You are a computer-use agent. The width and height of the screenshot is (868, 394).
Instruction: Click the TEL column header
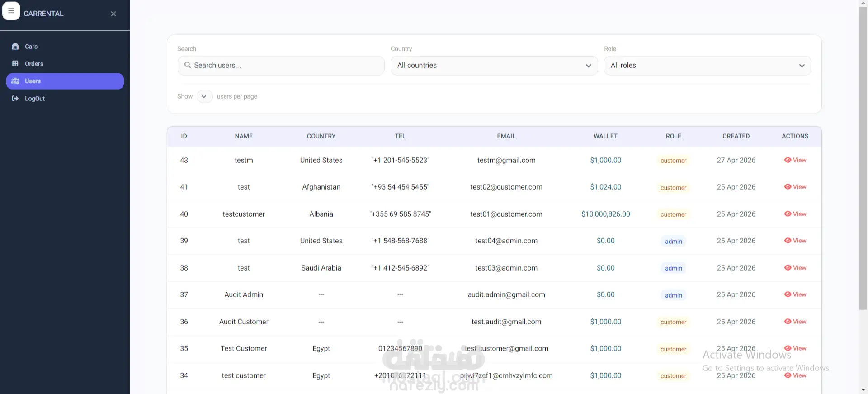coord(400,136)
